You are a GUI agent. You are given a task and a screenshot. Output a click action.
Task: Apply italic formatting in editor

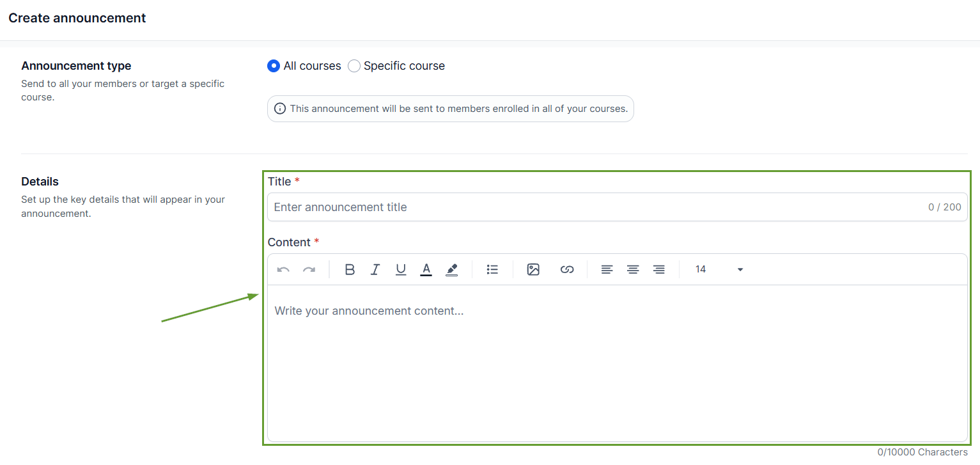point(375,270)
